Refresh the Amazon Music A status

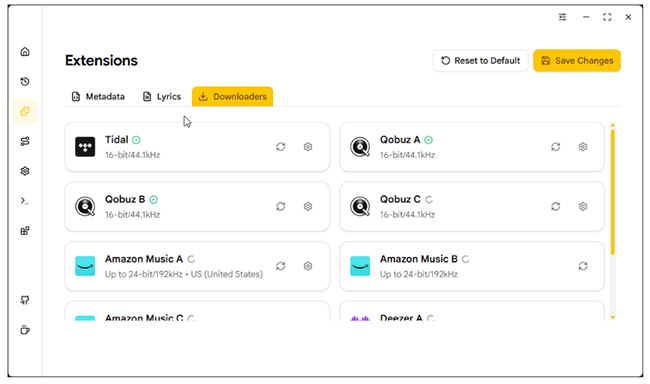click(281, 266)
